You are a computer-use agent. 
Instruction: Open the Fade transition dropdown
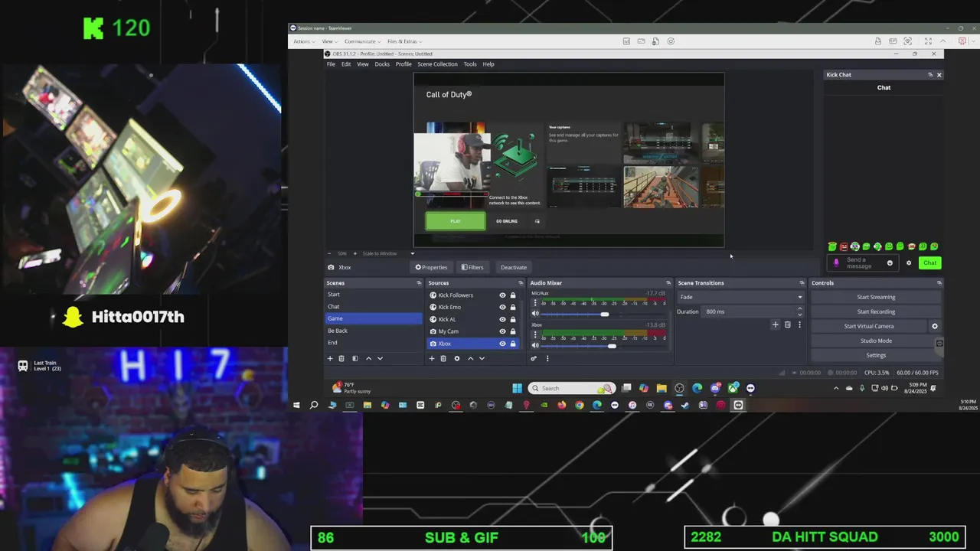click(x=740, y=297)
